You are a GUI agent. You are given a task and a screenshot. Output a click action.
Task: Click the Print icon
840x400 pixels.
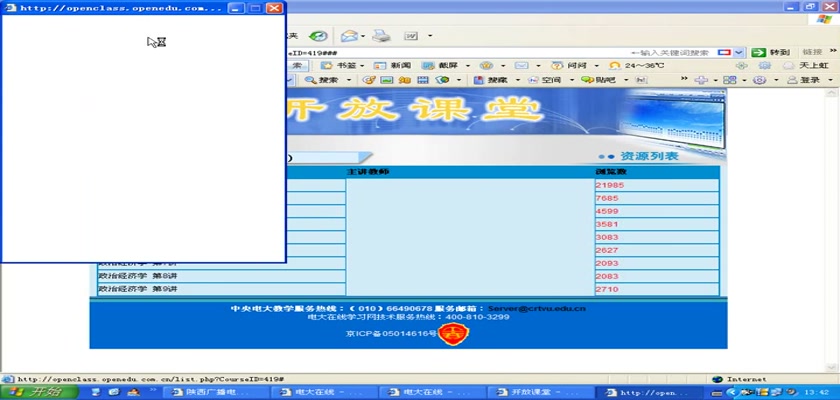click(x=381, y=36)
